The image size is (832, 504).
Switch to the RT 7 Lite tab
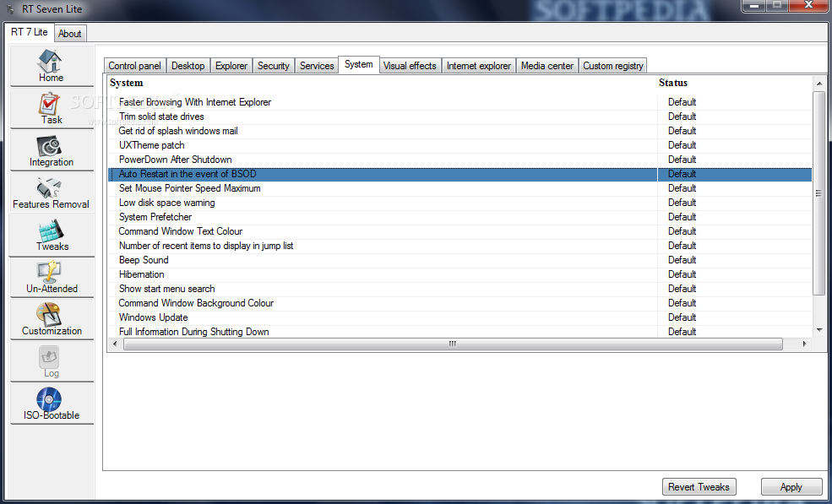click(x=30, y=32)
